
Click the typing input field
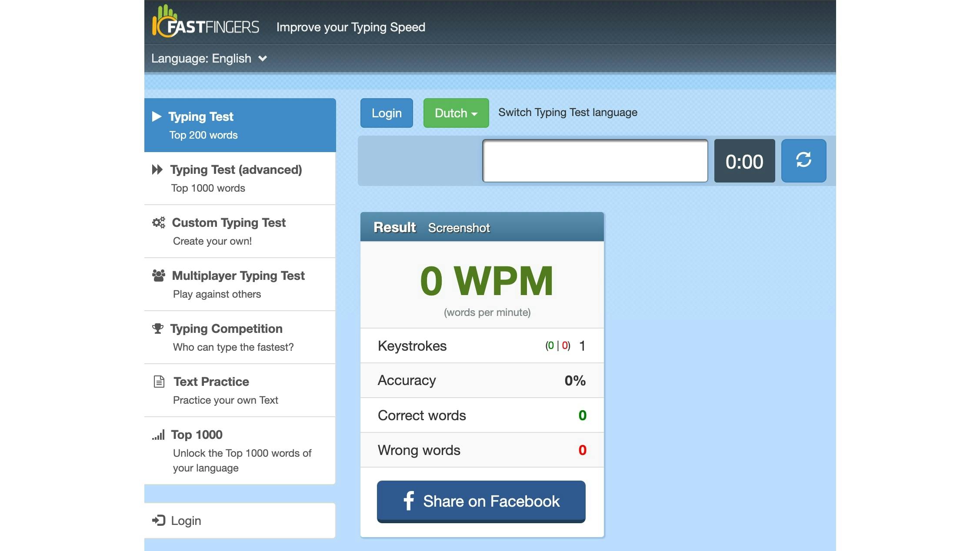pyautogui.click(x=594, y=161)
